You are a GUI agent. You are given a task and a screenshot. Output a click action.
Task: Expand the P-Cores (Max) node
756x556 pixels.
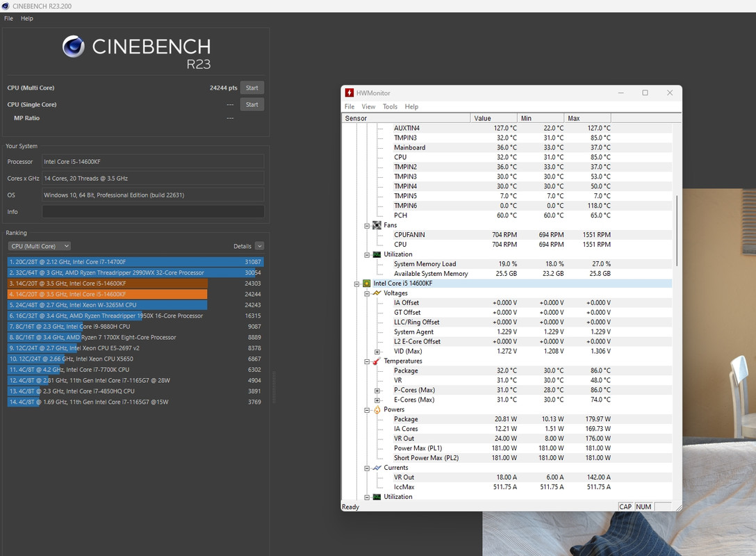tap(377, 391)
